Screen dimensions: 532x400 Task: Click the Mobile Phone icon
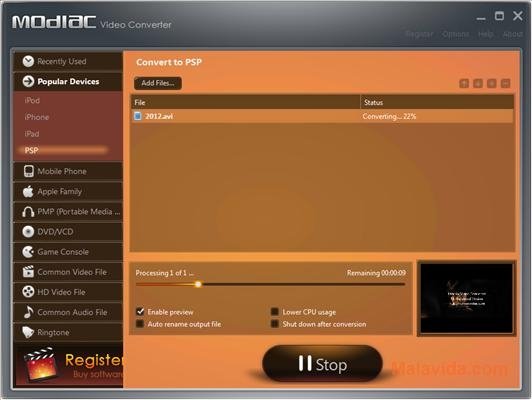(28, 171)
